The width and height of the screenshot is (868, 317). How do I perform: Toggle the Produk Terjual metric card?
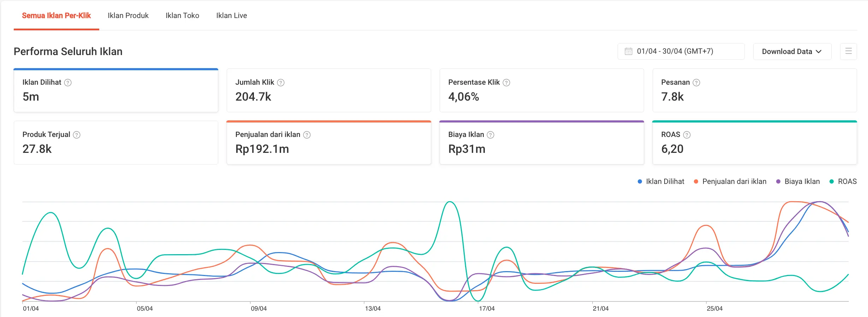[x=116, y=143]
